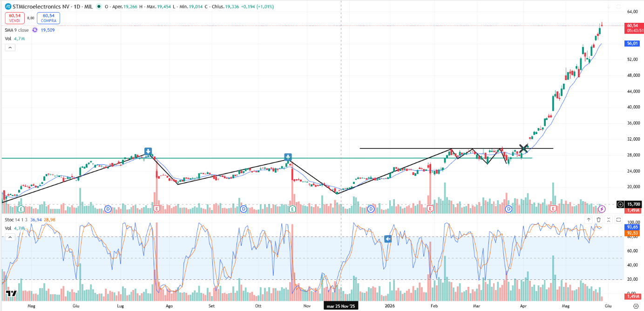Click the mar 25 Nov '25 date label

click(x=341, y=306)
